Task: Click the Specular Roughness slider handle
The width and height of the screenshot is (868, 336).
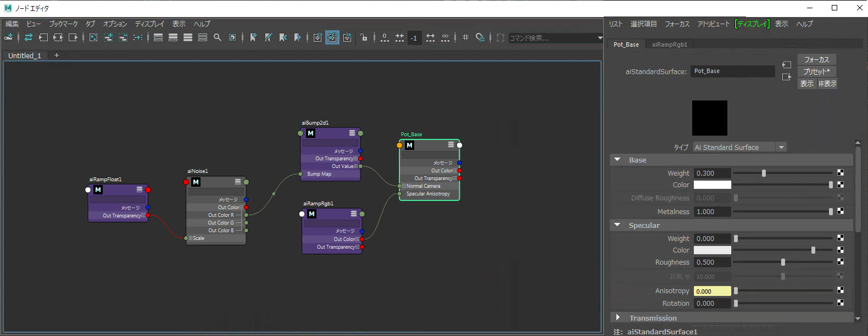Action: [783, 262]
